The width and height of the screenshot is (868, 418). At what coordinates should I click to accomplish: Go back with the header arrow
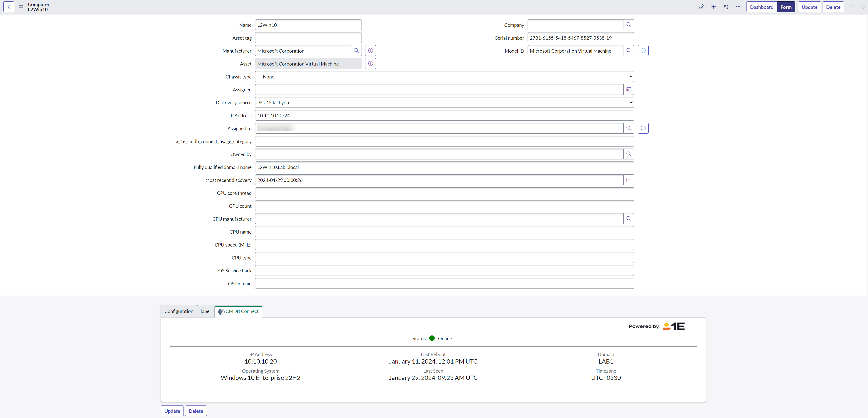(9, 7)
